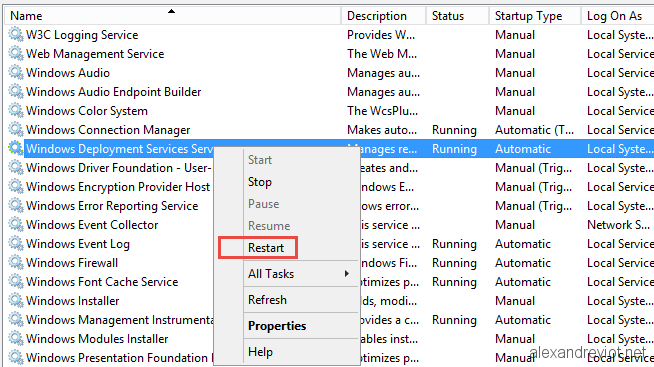Click gear icon for Windows Encryption Provider Host
This screenshot has height=367, width=654.
click(x=16, y=186)
